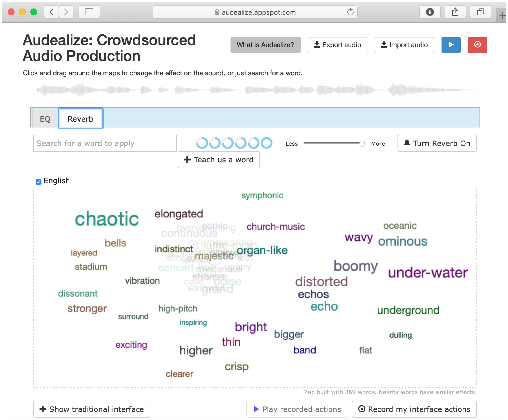Uncheck the English checkbox
The image size is (508, 420).
tap(38, 181)
